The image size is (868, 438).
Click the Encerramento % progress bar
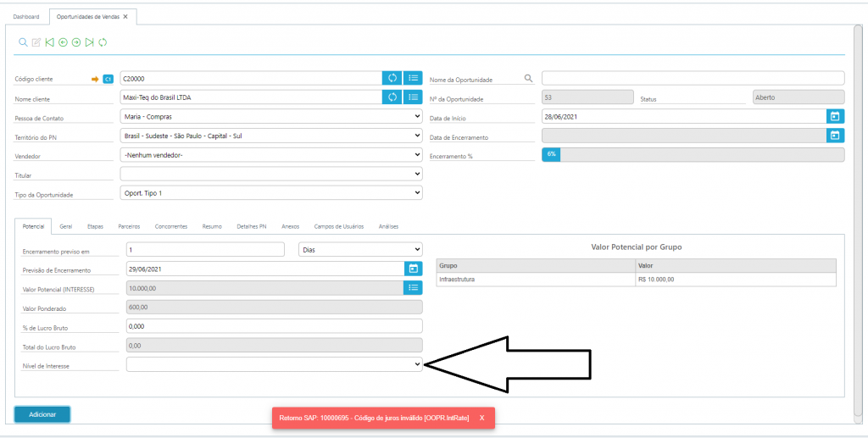pos(693,154)
